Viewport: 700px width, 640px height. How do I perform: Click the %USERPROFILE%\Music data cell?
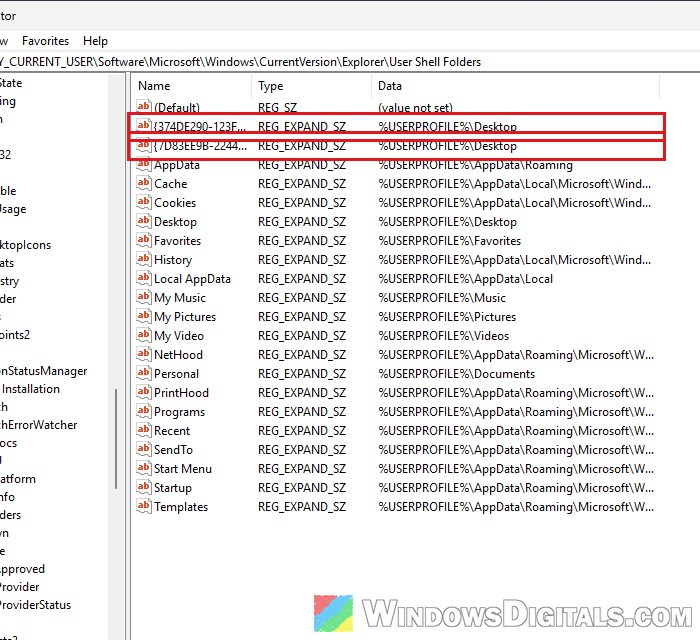pos(442,298)
